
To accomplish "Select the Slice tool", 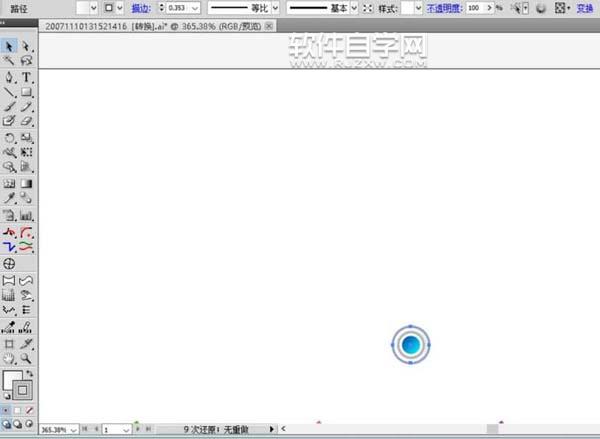I will point(26,343).
